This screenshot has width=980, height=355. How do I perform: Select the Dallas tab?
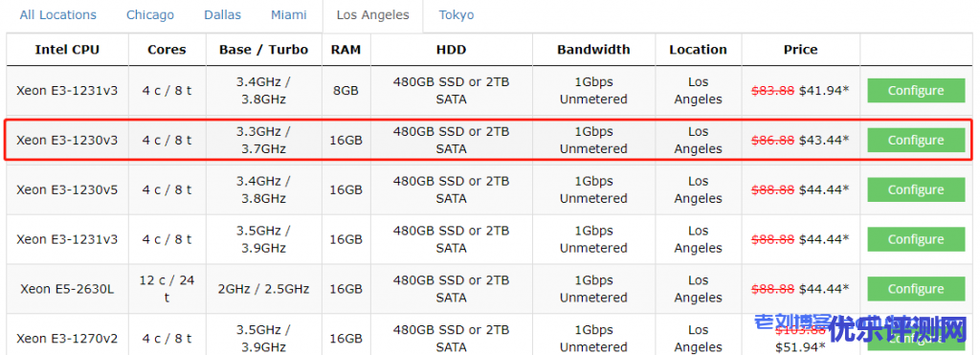222,15
